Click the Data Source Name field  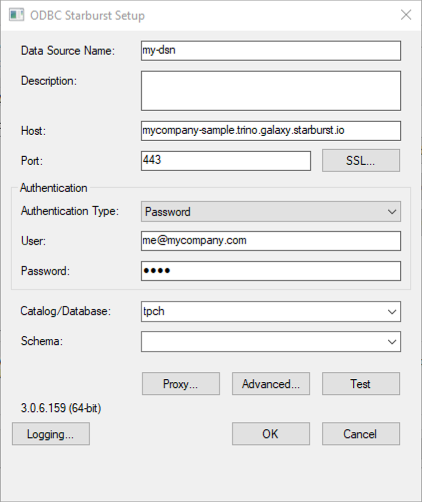(271, 51)
